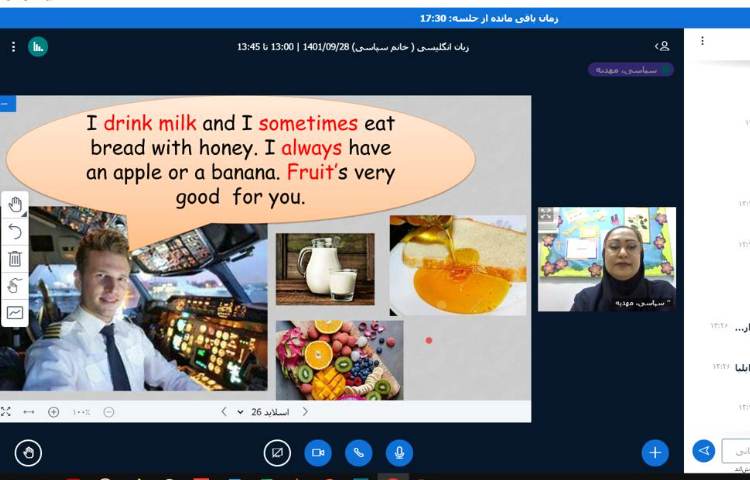This screenshot has width=750, height=480.
Task: Select the hand pan tool in whiteboard toolbar
Action: pyautogui.click(x=15, y=205)
